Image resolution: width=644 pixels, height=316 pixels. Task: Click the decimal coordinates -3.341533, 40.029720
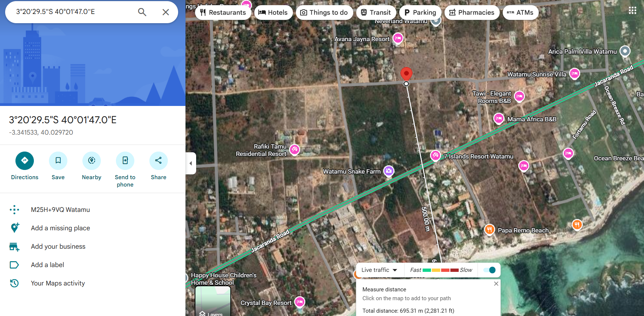[x=41, y=132]
